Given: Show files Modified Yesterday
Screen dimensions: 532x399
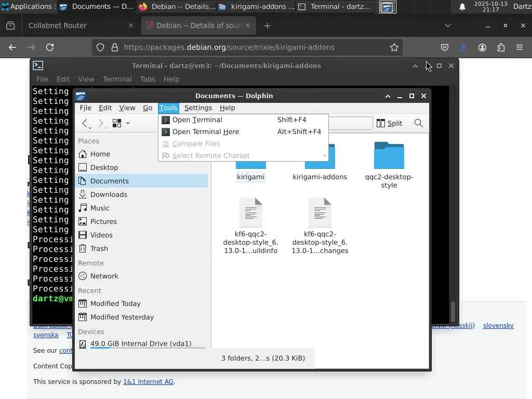Looking at the screenshot, I should (x=141, y=317).
